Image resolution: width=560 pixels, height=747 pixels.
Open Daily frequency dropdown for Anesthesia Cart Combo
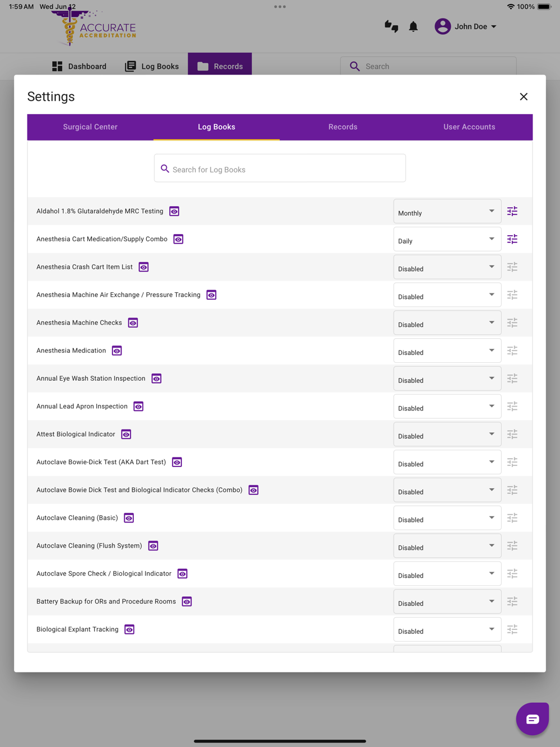click(x=447, y=239)
